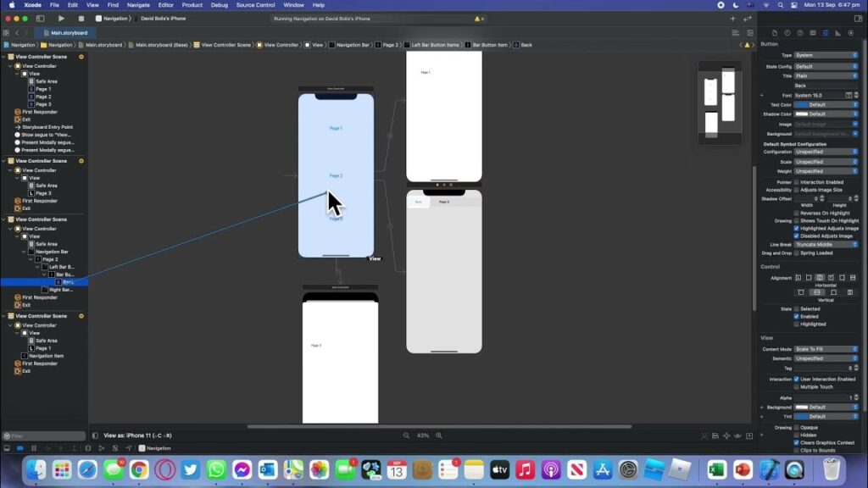
Task: Toggle User Interaction Enabled checkbox
Action: click(x=796, y=379)
